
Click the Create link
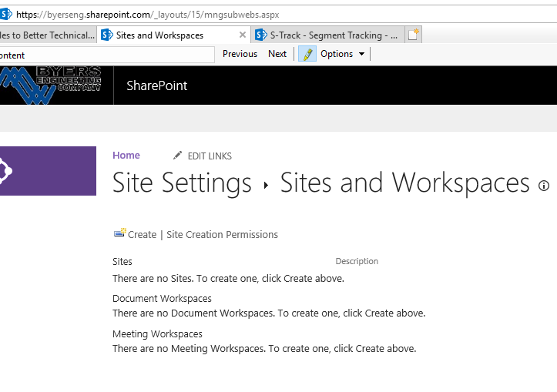click(142, 235)
